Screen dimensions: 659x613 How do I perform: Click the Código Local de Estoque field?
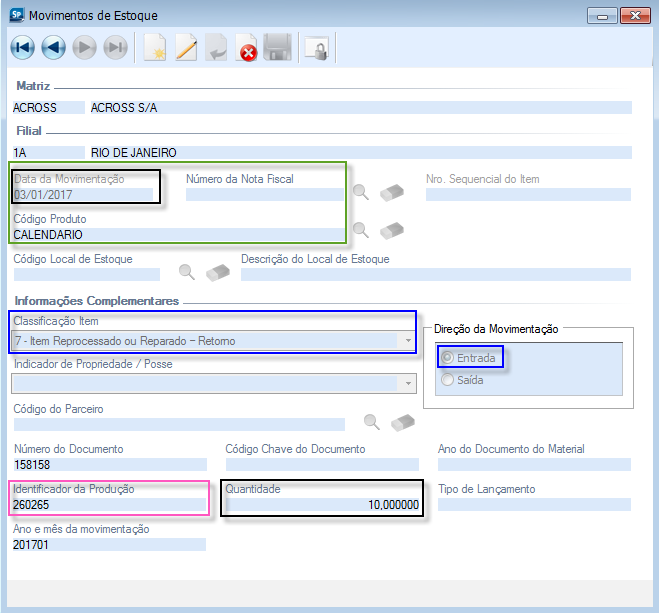click(87, 274)
